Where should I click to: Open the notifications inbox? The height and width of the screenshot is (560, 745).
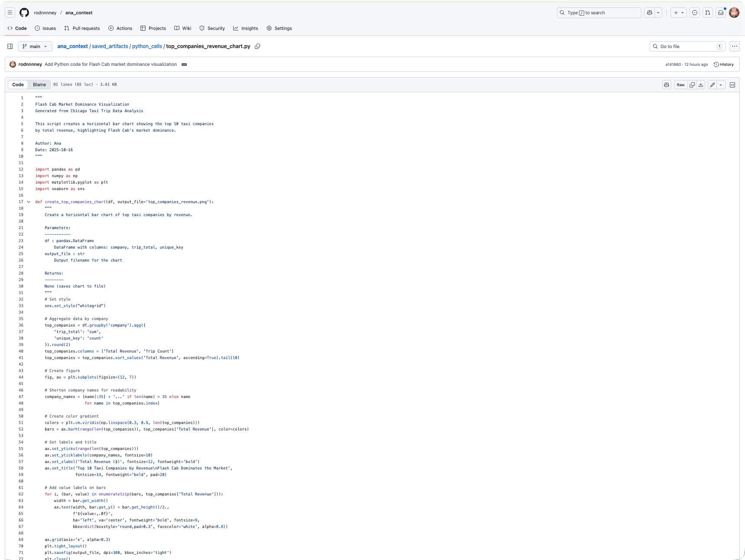(x=721, y=13)
